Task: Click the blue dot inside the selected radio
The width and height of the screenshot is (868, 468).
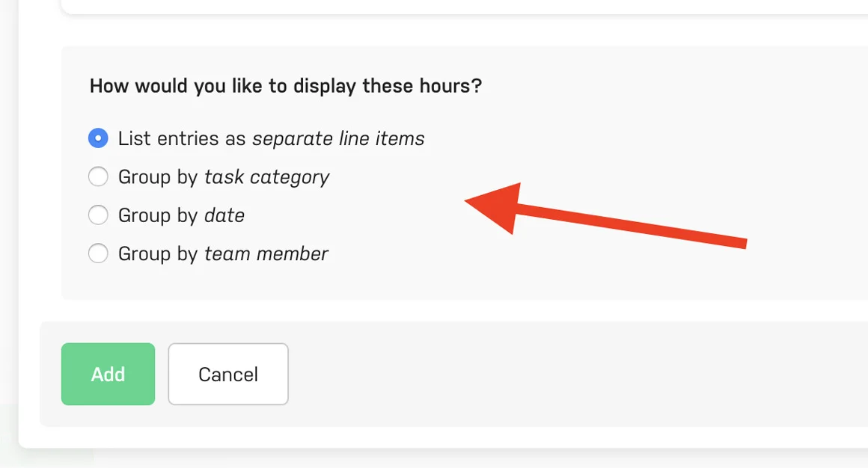Action: pos(98,138)
